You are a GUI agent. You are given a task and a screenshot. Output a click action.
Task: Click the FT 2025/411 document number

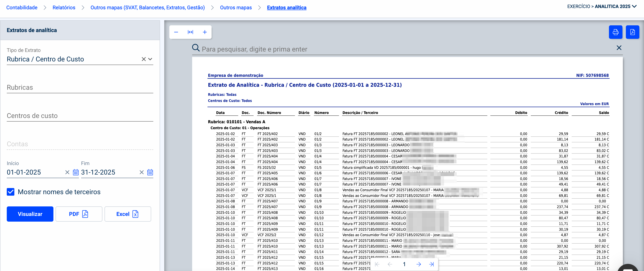click(268, 252)
